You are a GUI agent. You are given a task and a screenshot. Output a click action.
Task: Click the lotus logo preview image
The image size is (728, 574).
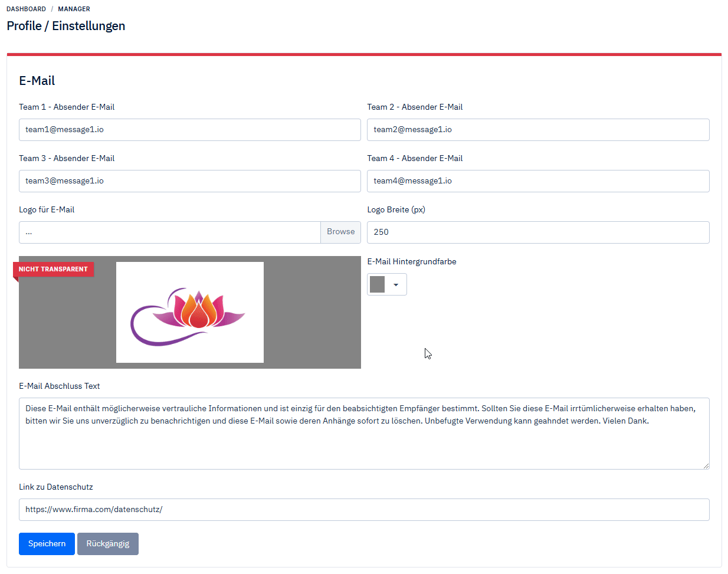click(189, 312)
